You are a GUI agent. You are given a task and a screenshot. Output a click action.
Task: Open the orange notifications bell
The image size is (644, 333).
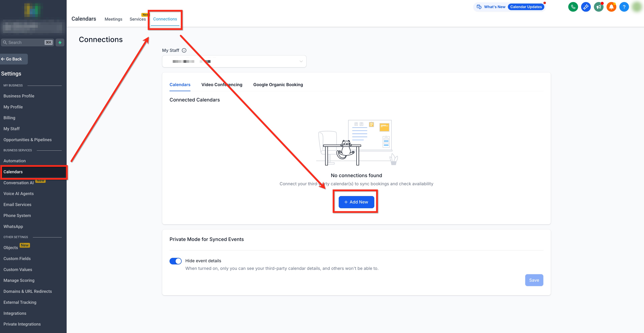(611, 7)
